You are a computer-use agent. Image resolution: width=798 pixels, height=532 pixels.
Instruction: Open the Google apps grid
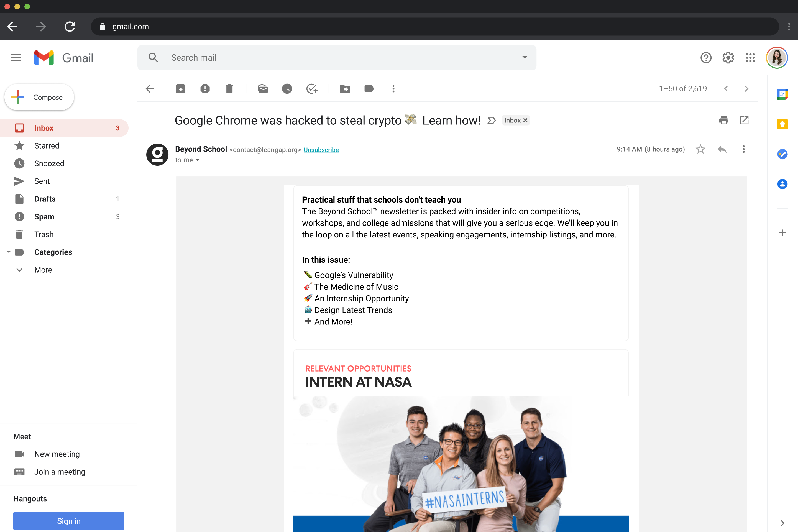click(751, 58)
